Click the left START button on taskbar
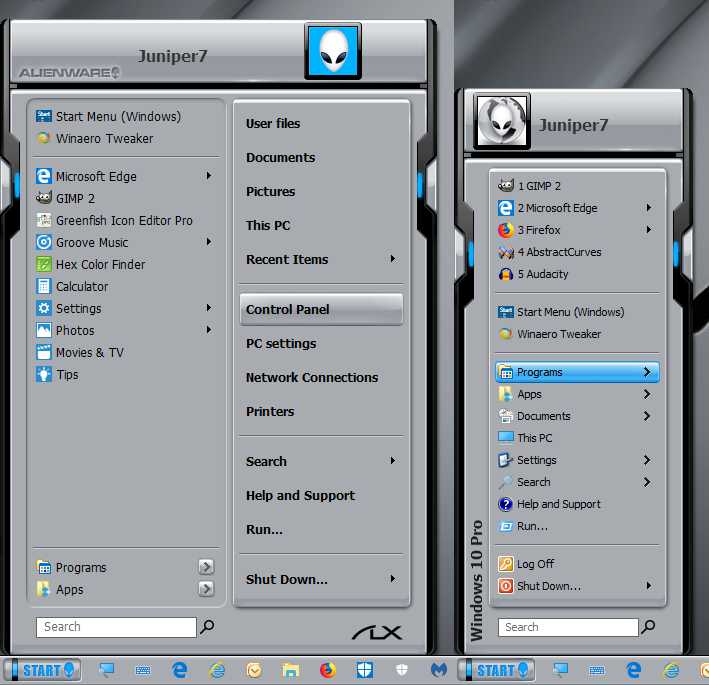Viewport: 709px width, 685px height. click(42, 670)
